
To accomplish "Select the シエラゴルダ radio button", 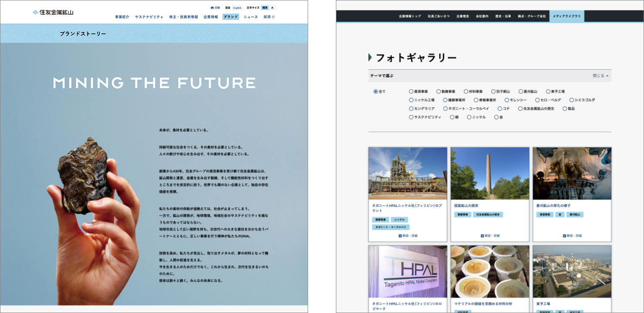I will coord(571,100).
